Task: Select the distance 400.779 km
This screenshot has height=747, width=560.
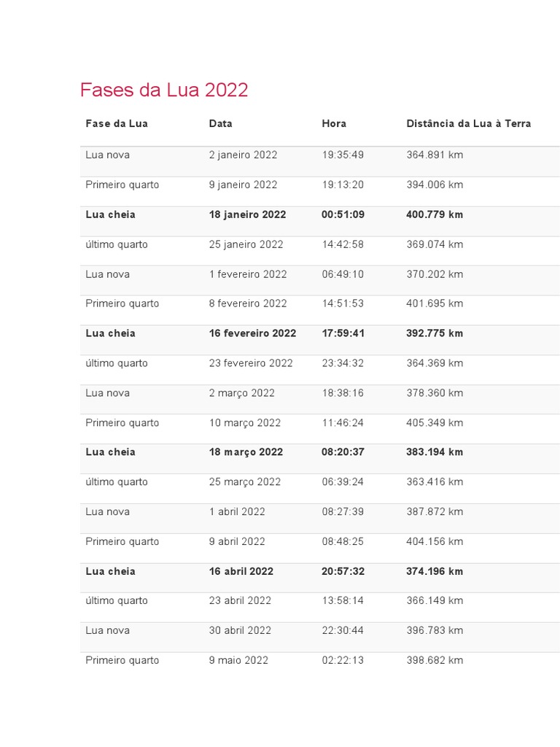Action: [x=435, y=215]
